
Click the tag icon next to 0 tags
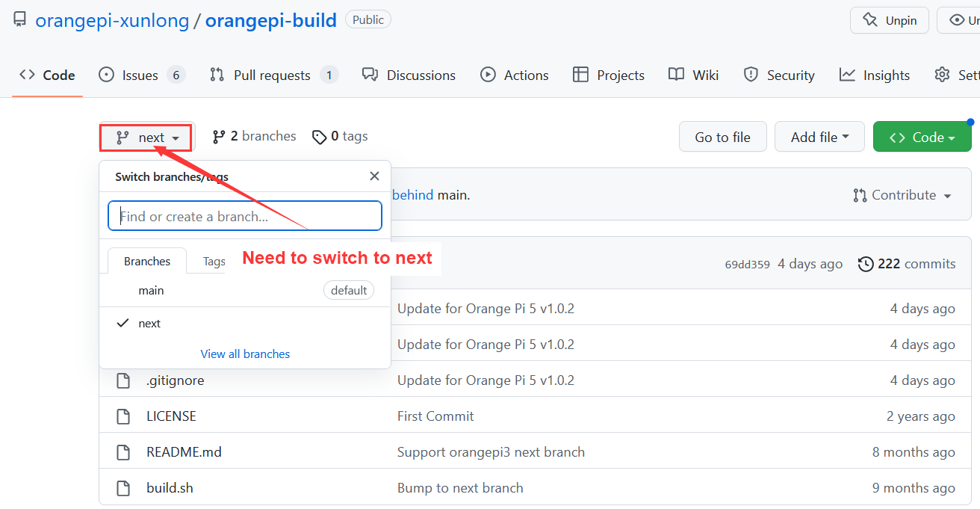point(319,137)
